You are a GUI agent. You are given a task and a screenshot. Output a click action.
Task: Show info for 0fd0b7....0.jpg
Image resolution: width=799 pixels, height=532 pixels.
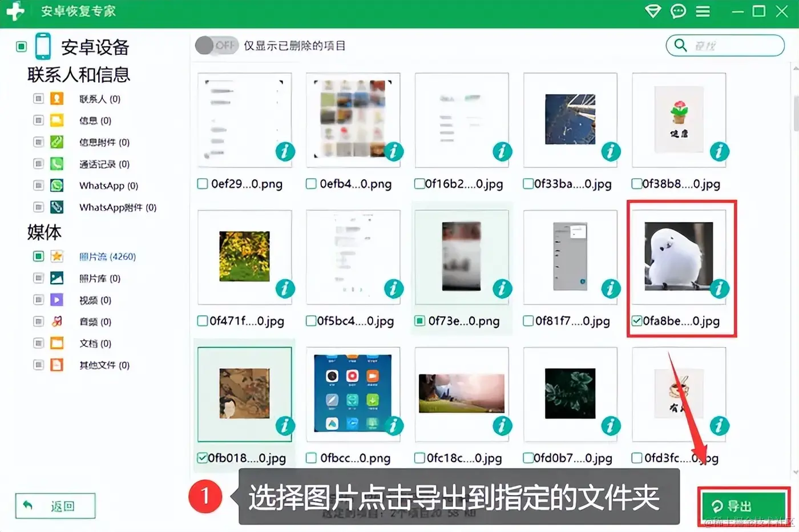(x=611, y=426)
